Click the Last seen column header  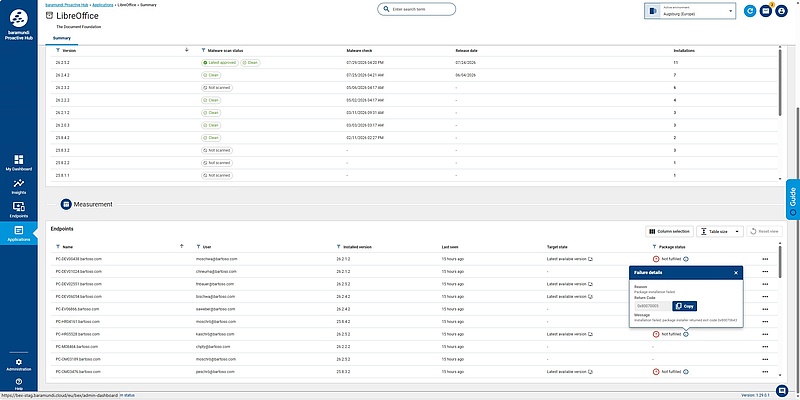(x=449, y=246)
